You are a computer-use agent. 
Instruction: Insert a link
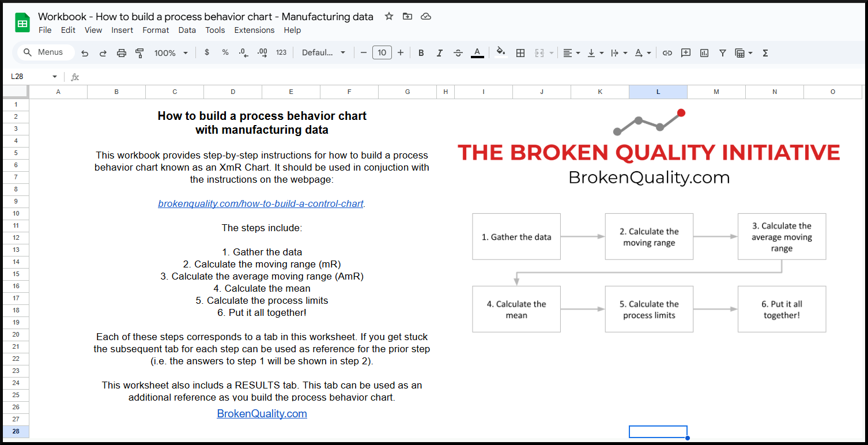667,53
